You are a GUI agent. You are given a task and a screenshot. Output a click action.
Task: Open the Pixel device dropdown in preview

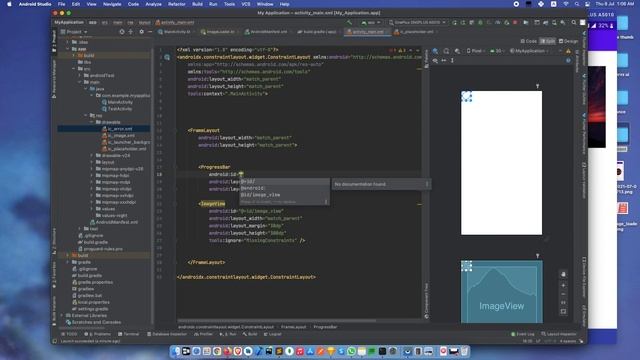pyautogui.click(x=476, y=51)
